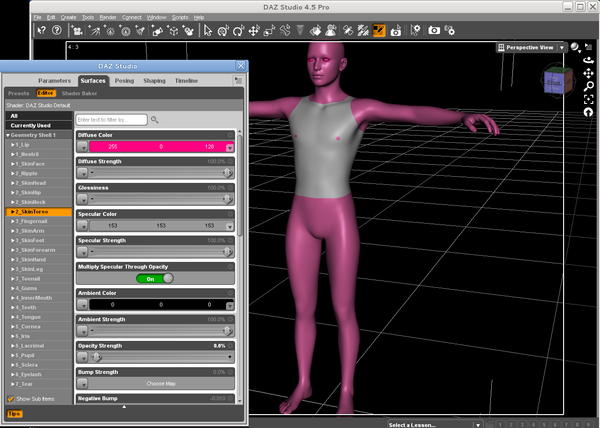600x428 pixels.
Task: Open the Perspective View dropdown arrow
Action: [x=562, y=47]
